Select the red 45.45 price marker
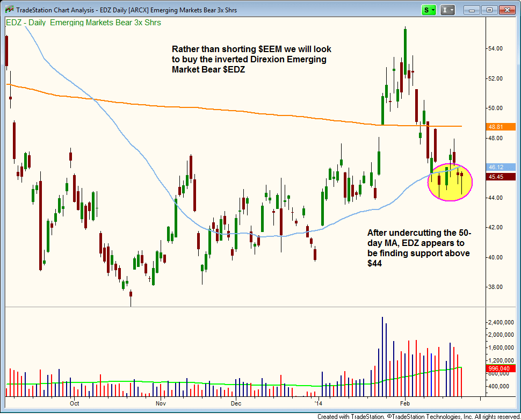The image size is (521, 420). 495,176
